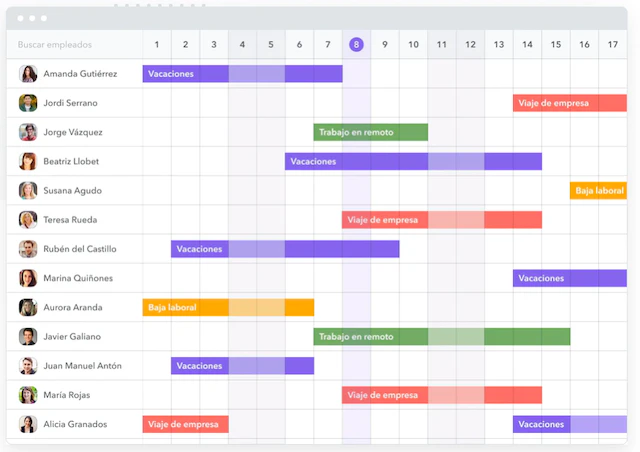Select the highlighted day 8 marker
The image size is (640, 452).
(356, 44)
